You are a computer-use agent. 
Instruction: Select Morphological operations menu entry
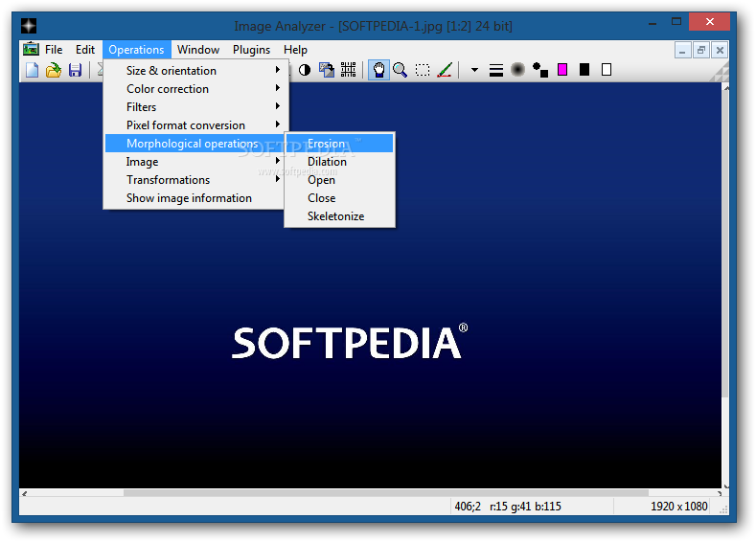coord(195,144)
